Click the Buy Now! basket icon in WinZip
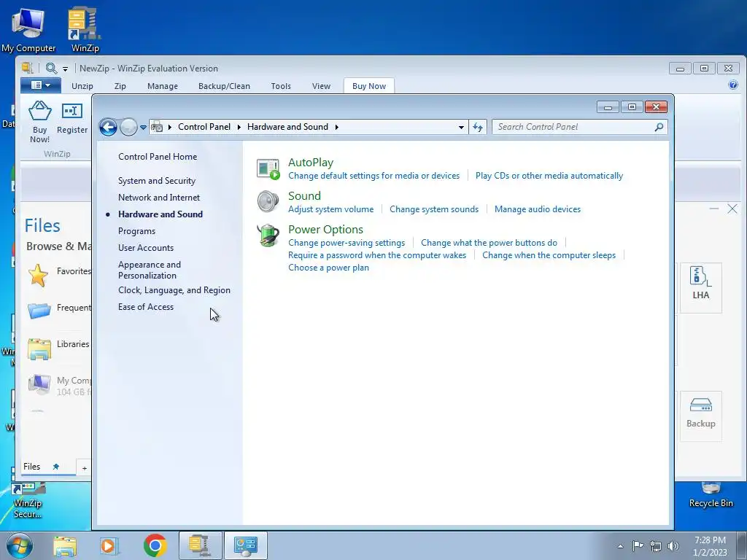This screenshot has width=747, height=560. click(x=40, y=111)
